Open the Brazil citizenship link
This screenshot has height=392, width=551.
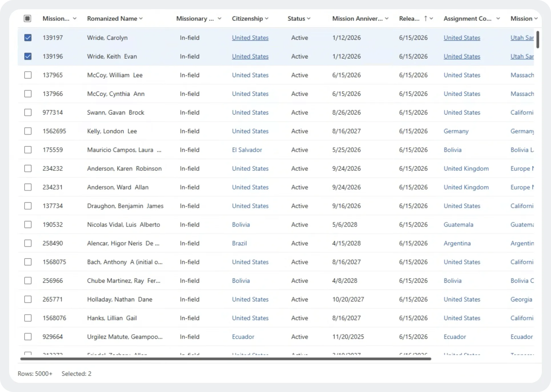[239, 243]
